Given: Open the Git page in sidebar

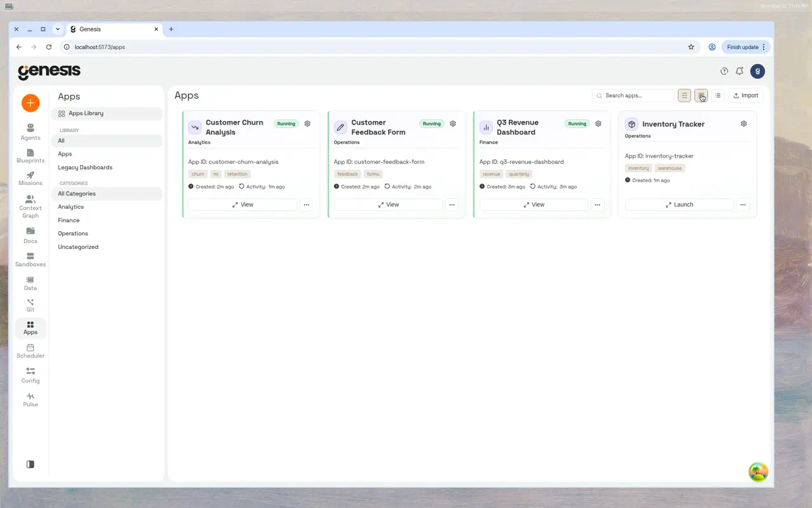Looking at the screenshot, I should pyautogui.click(x=30, y=305).
